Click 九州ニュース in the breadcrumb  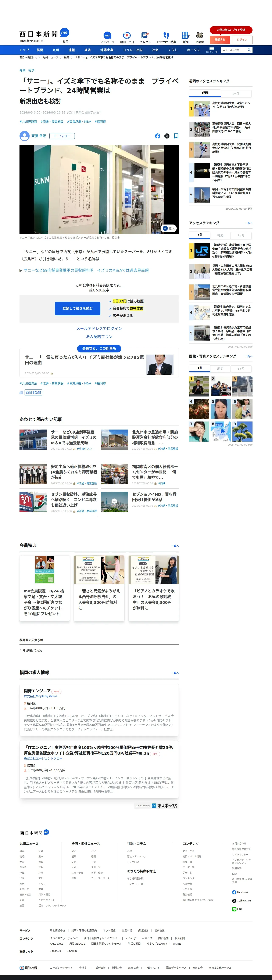point(50,57)
